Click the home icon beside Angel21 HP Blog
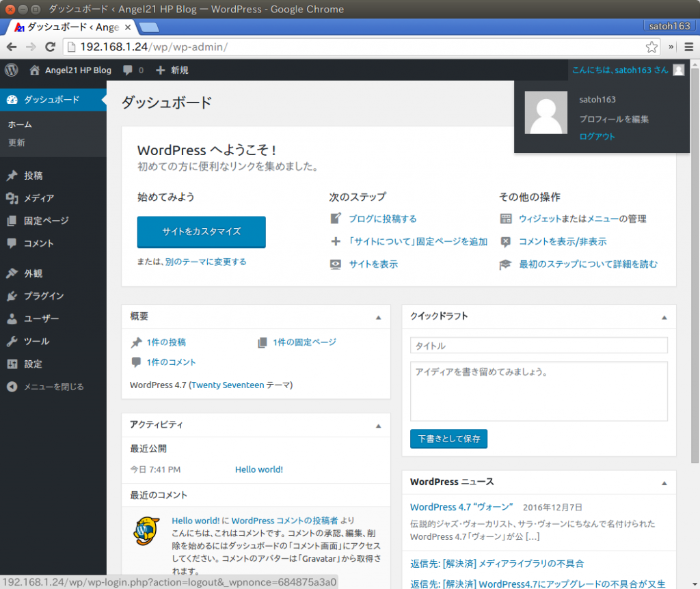700x589 pixels. point(34,70)
